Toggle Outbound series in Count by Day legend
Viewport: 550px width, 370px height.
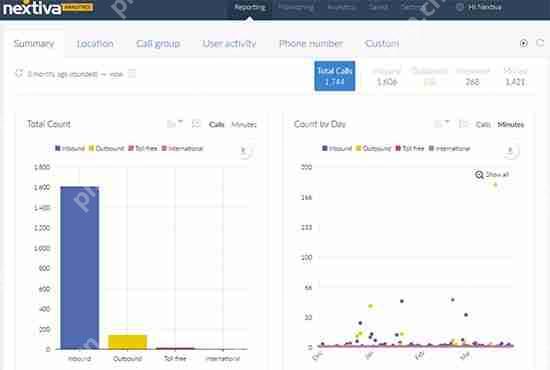pos(373,148)
